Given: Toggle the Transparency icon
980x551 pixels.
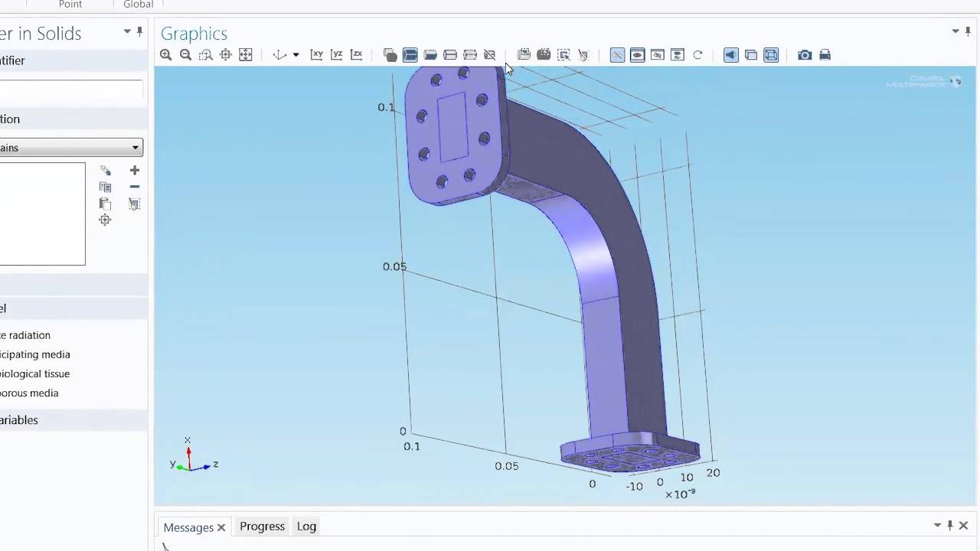Looking at the screenshot, I should pyautogui.click(x=751, y=54).
